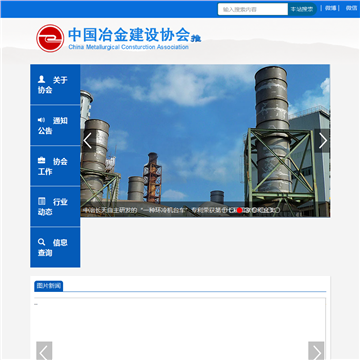Screen dimensions: 360x360
Task: Click the China Metallurgical Construction Association red logo
Action: click(x=50, y=38)
